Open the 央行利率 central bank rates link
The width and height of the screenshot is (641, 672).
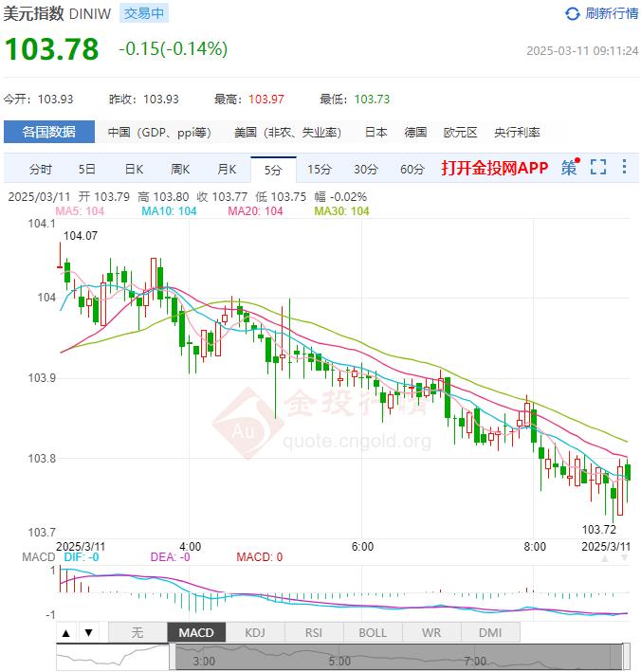pos(517,133)
